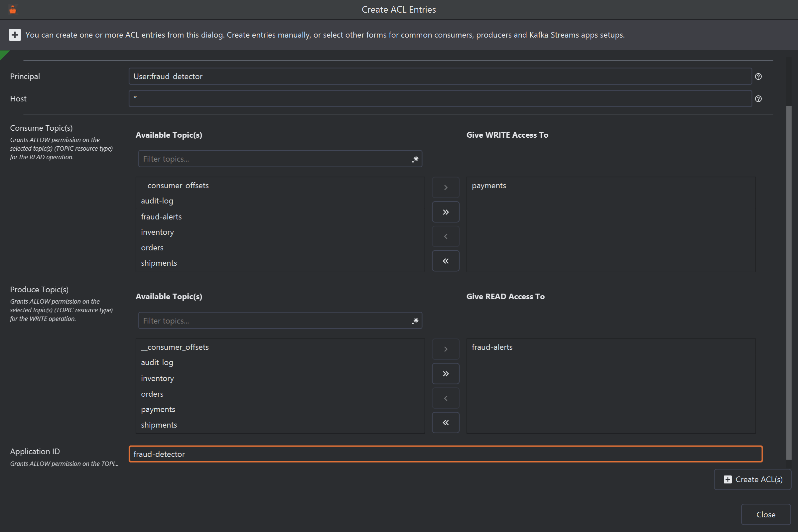
Task: Click the app icon in the title bar
Action: click(13, 10)
